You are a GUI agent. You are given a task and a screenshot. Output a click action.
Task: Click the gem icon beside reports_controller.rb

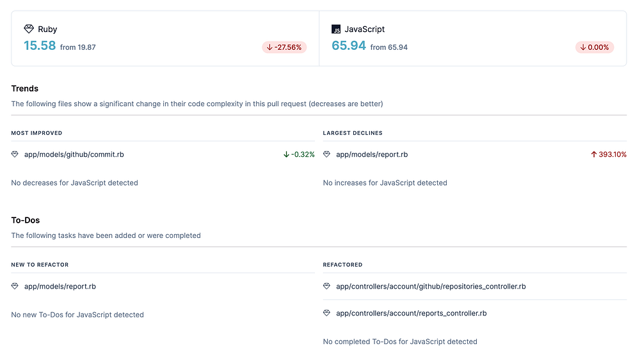[x=327, y=313]
